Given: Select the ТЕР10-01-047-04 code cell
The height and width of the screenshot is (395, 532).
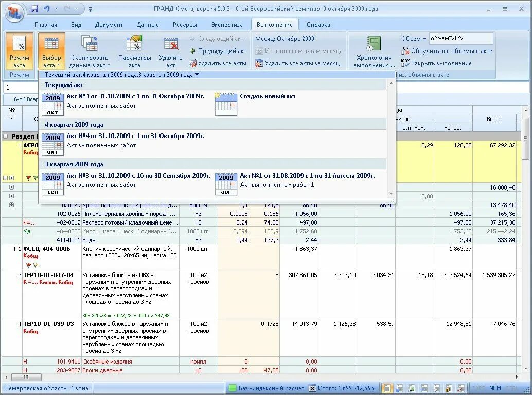Looking at the screenshot, I should point(52,295).
